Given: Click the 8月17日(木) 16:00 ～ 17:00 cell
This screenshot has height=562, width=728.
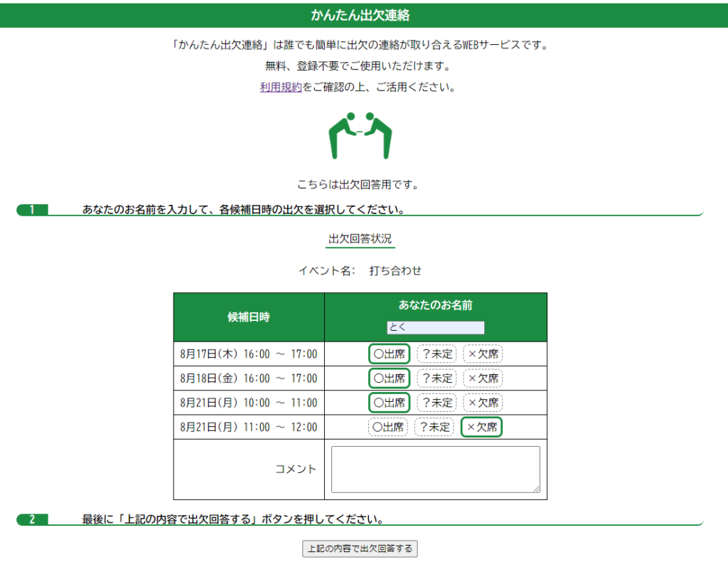Looking at the screenshot, I should pos(249,354).
